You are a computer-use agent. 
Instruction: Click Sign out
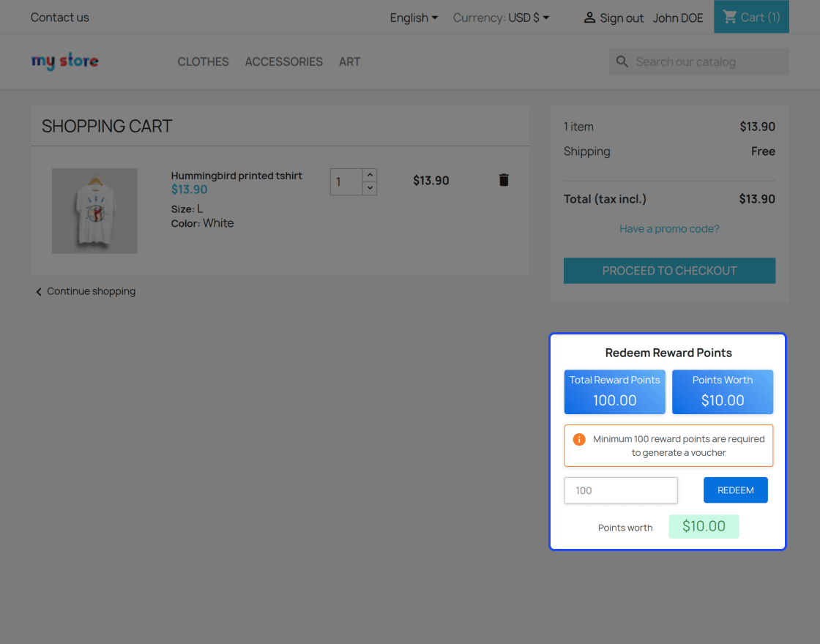click(622, 18)
